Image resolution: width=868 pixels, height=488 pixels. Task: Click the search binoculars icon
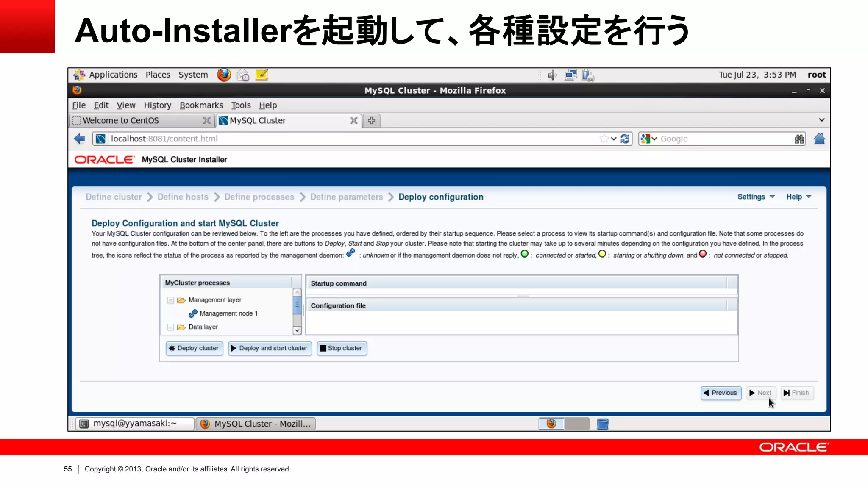point(799,139)
